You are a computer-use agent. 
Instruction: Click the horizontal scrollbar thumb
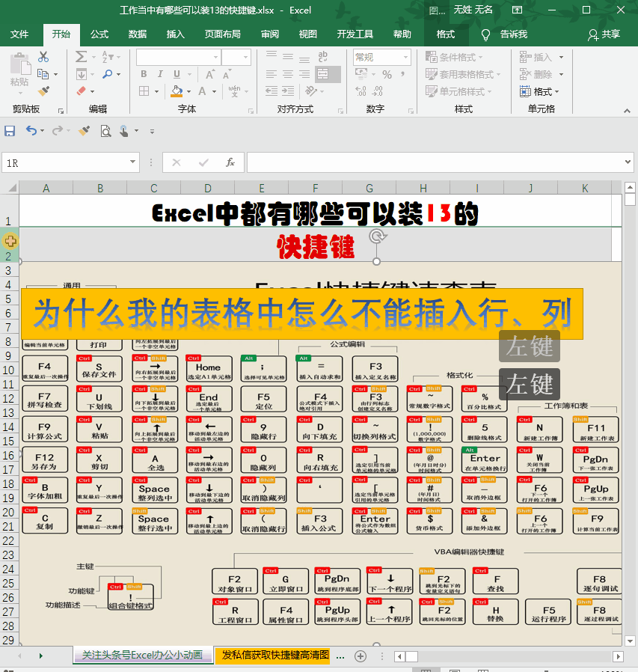[x=411, y=656]
